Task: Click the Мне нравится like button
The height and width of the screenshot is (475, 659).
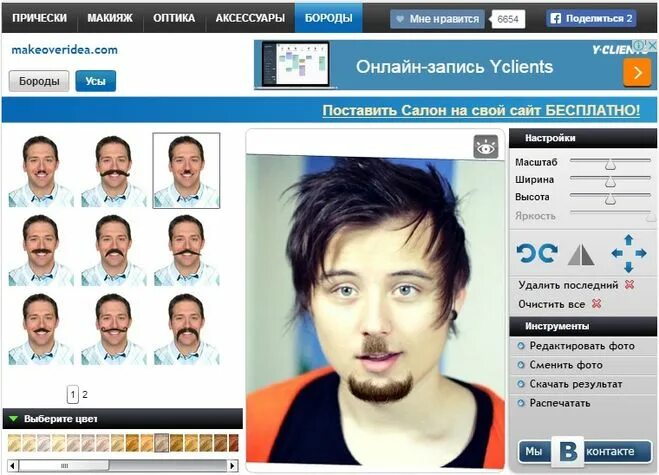Action: pos(437,19)
